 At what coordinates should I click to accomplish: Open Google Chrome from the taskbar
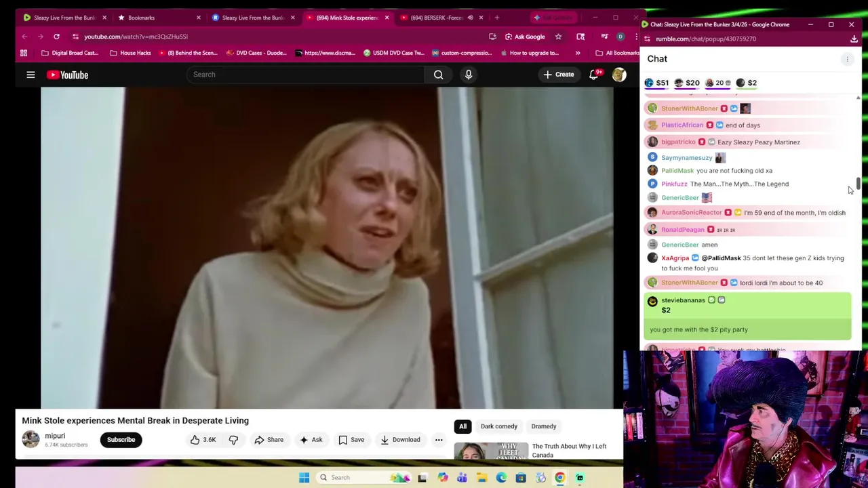pos(560,478)
